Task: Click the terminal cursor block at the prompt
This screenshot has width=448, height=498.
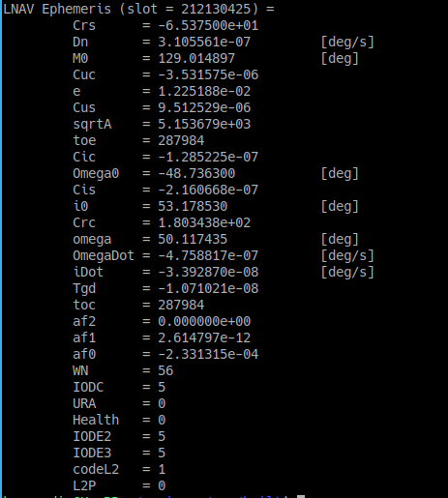Action: (x=301, y=496)
